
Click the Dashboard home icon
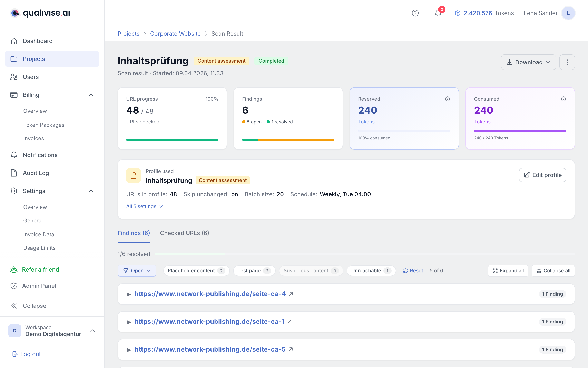(x=14, y=41)
